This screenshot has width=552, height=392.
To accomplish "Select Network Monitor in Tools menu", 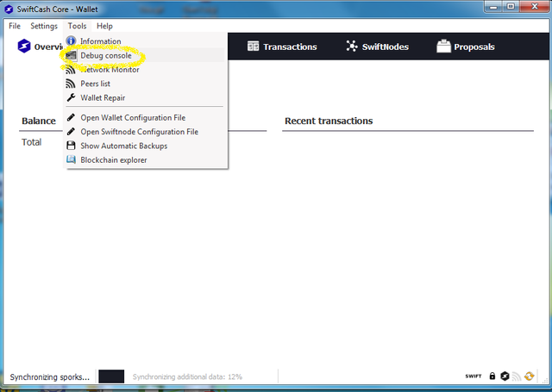I will [x=146, y=70].
